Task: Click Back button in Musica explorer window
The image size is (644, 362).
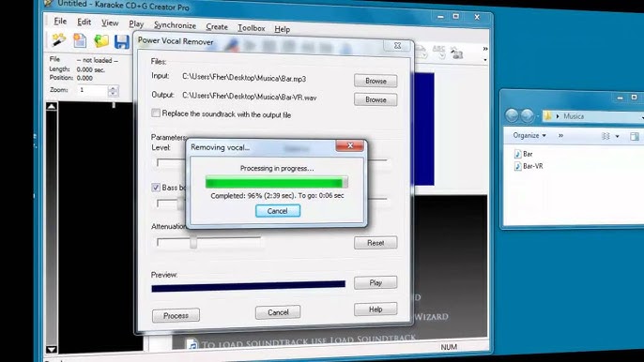Action: point(512,115)
